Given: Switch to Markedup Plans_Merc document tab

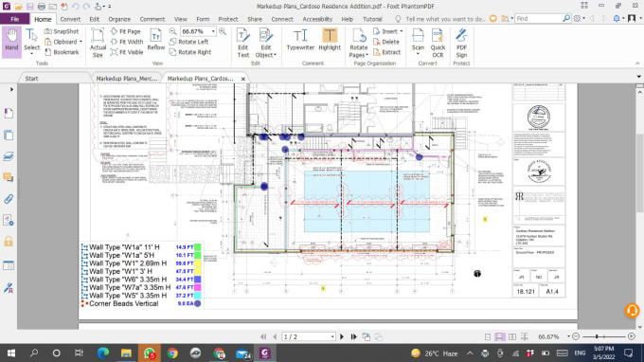Looking at the screenshot, I should (x=127, y=79).
